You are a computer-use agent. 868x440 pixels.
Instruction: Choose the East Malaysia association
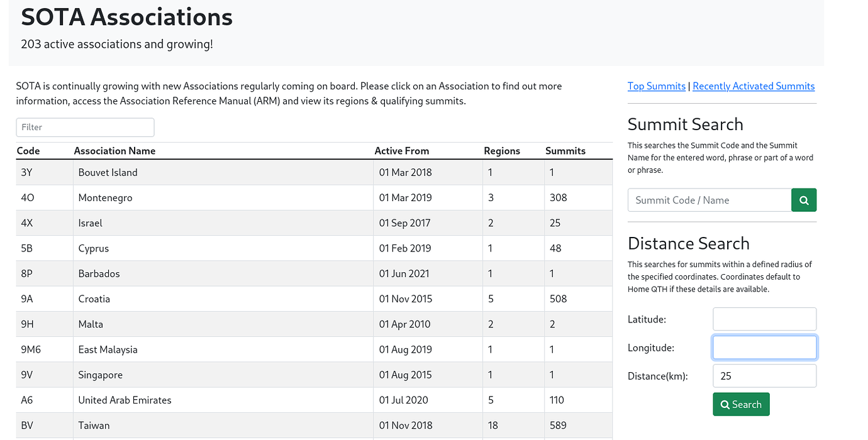tap(108, 349)
